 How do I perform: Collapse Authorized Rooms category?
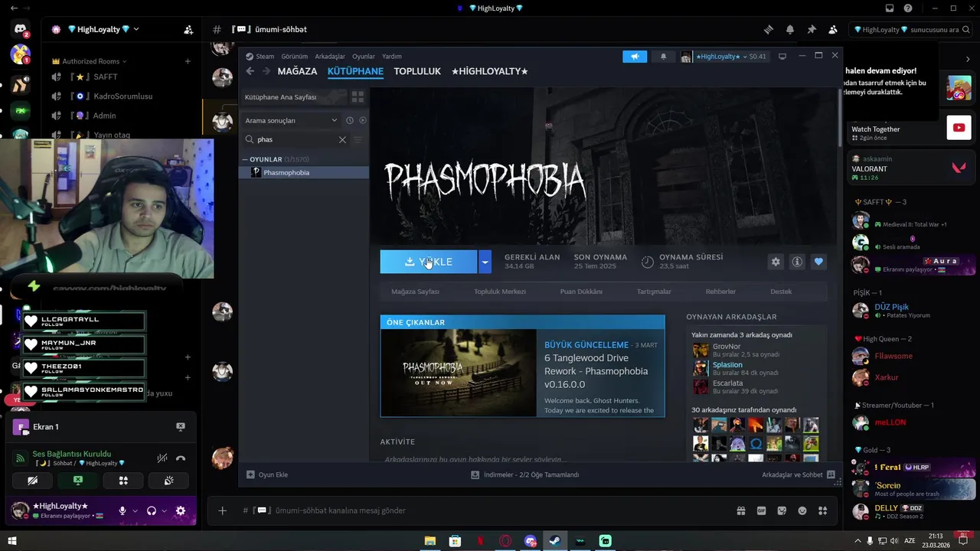point(90,61)
